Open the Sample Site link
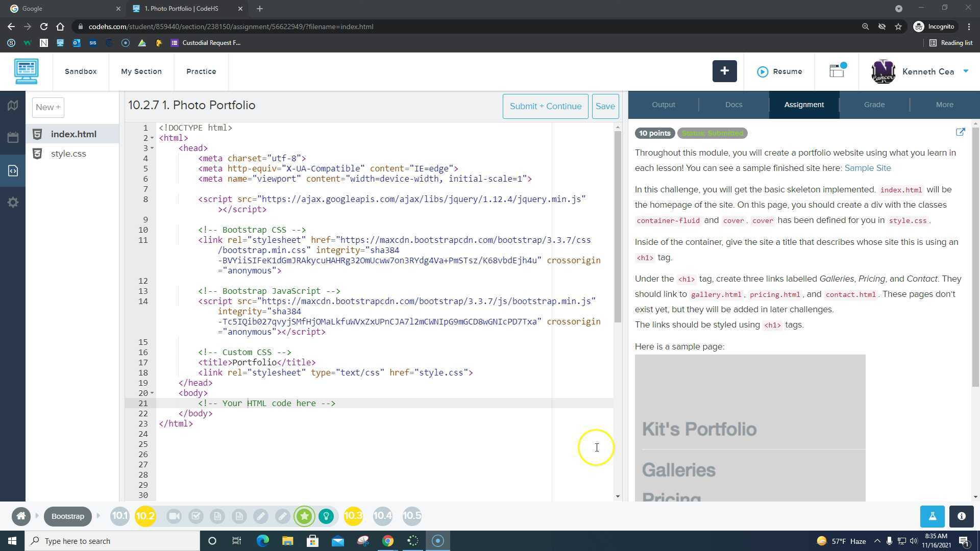This screenshot has height=551, width=980. (867, 168)
